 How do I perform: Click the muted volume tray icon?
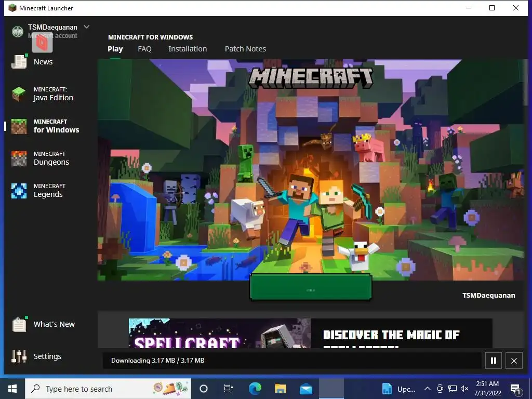tap(464, 389)
